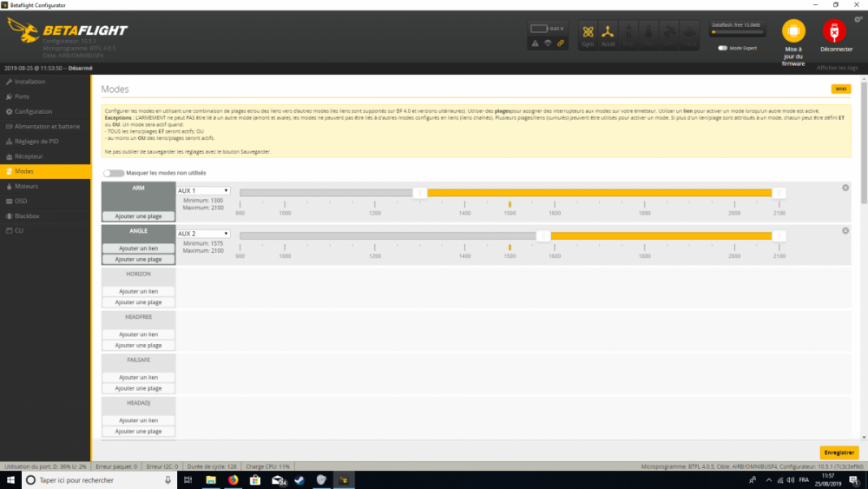This screenshot has width=868, height=489.
Task: Click the Windows search box
Action: click(100, 480)
